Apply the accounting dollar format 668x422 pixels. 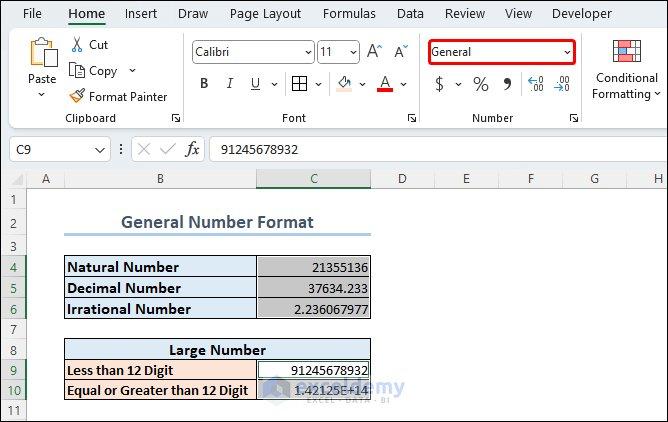(439, 84)
